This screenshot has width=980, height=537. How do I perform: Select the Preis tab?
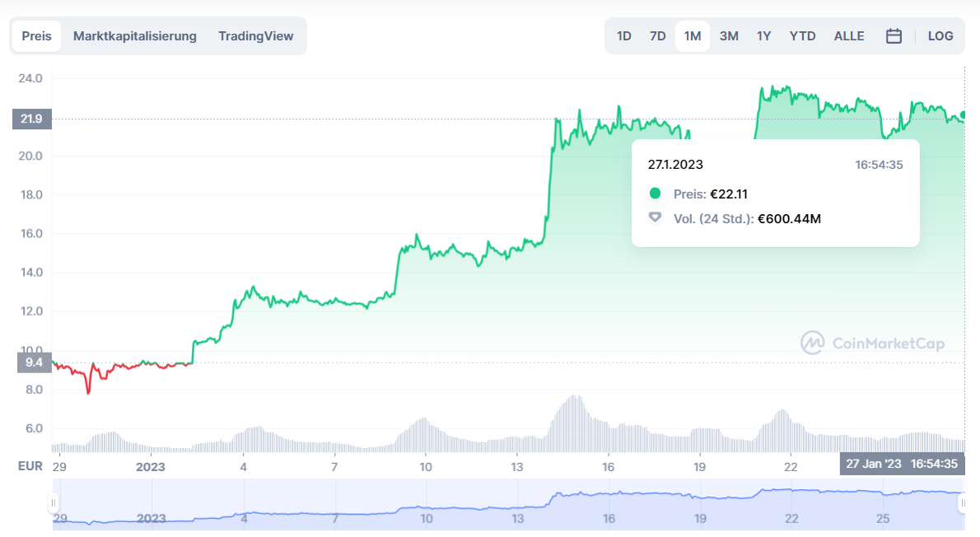pyautogui.click(x=36, y=36)
